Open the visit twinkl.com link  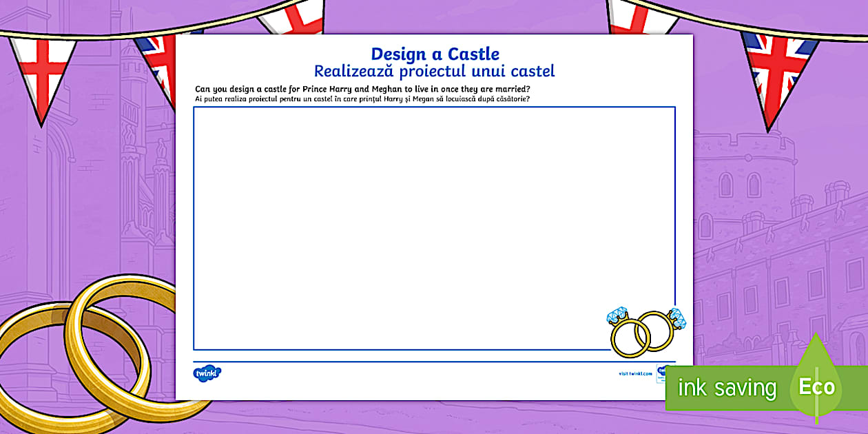pos(634,373)
